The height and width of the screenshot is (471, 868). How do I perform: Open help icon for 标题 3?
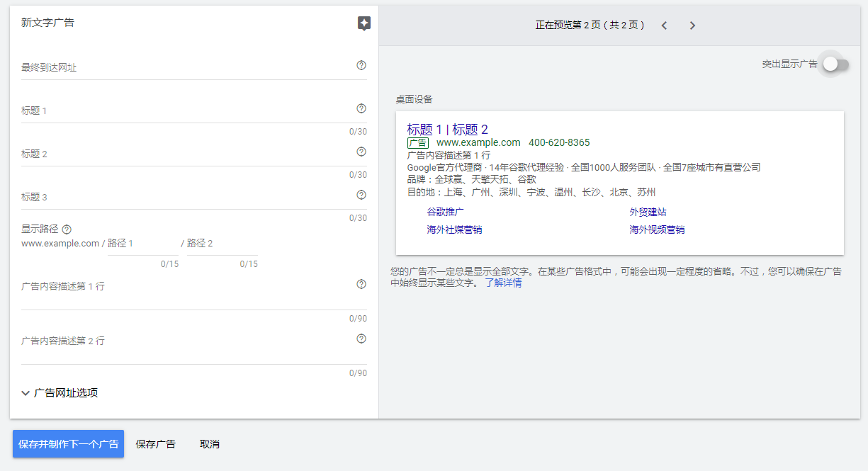tap(361, 195)
